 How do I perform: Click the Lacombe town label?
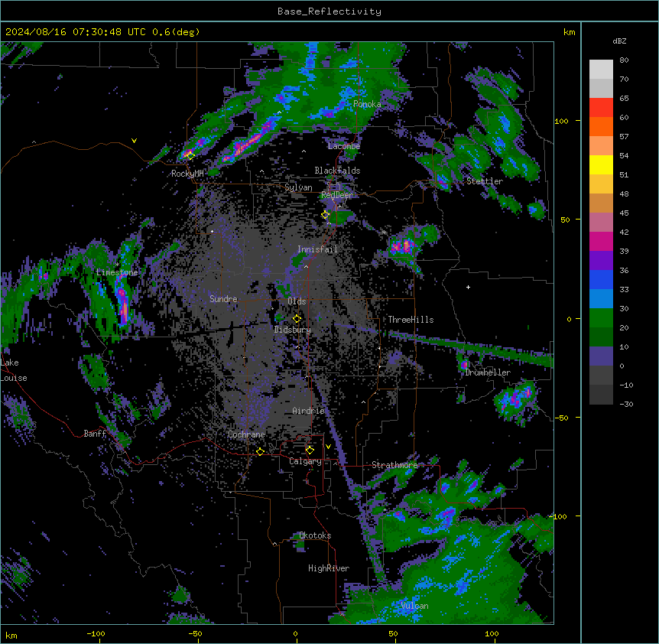click(344, 146)
